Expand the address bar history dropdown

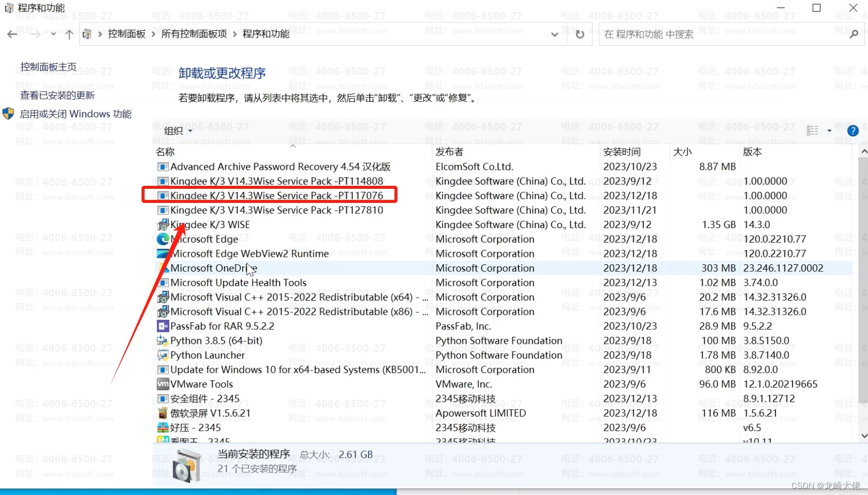[x=554, y=34]
